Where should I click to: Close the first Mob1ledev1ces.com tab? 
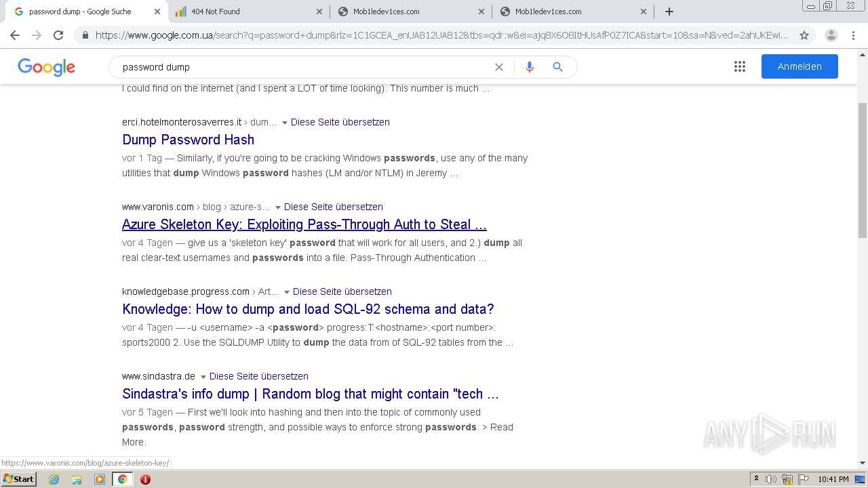481,12
